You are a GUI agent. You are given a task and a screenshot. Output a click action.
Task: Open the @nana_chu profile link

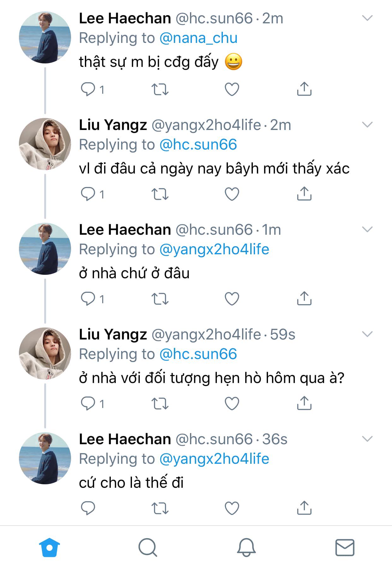tap(198, 38)
